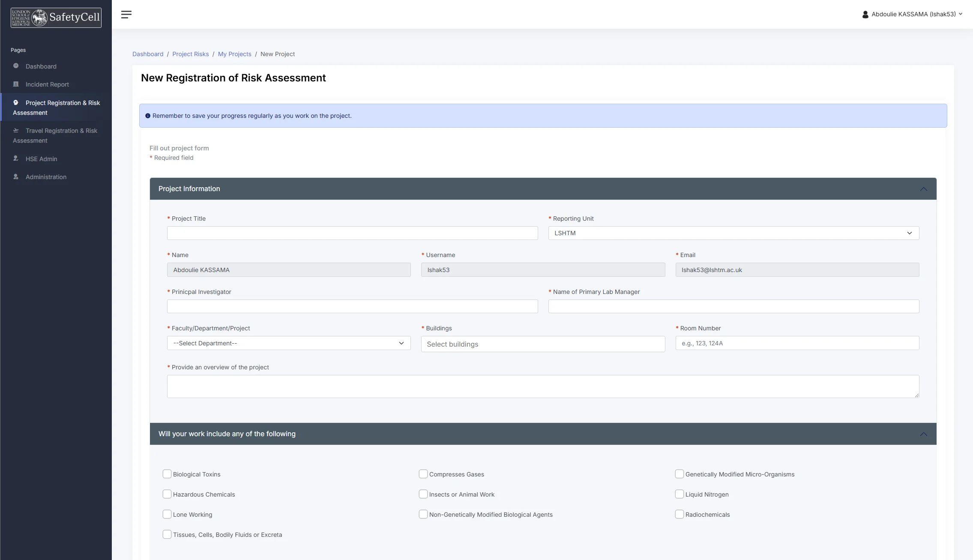Click the user profile icon near Abdoulie KASSAMA
973x560 pixels.
865,14
